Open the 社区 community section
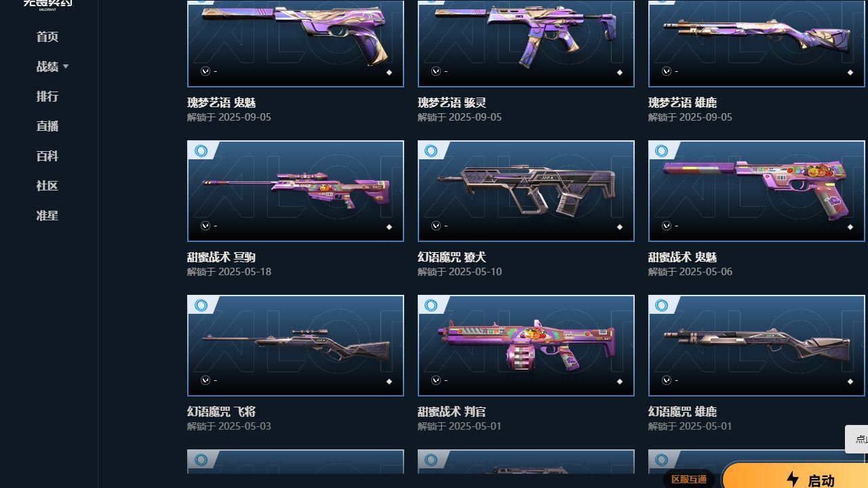The width and height of the screenshot is (868, 488). (47, 186)
